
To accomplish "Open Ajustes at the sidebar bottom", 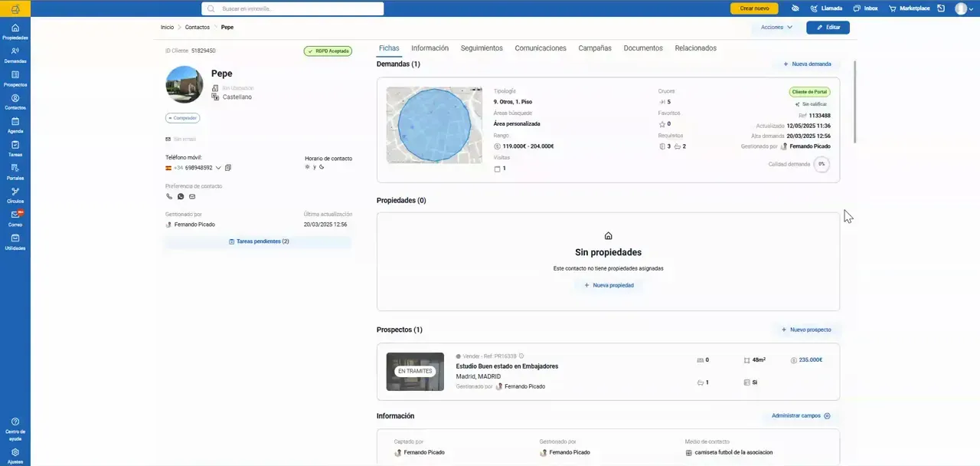I will coord(15,456).
